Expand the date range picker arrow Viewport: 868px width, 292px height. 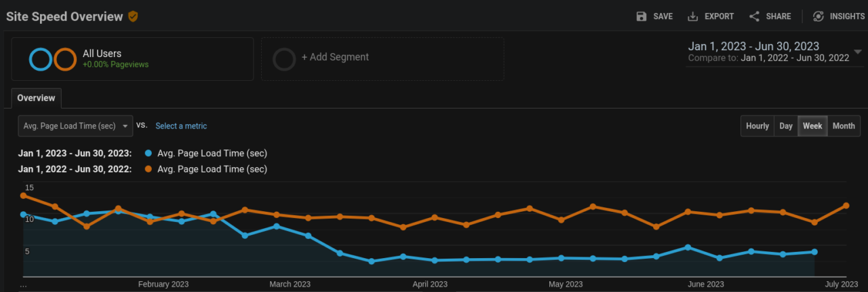858,52
